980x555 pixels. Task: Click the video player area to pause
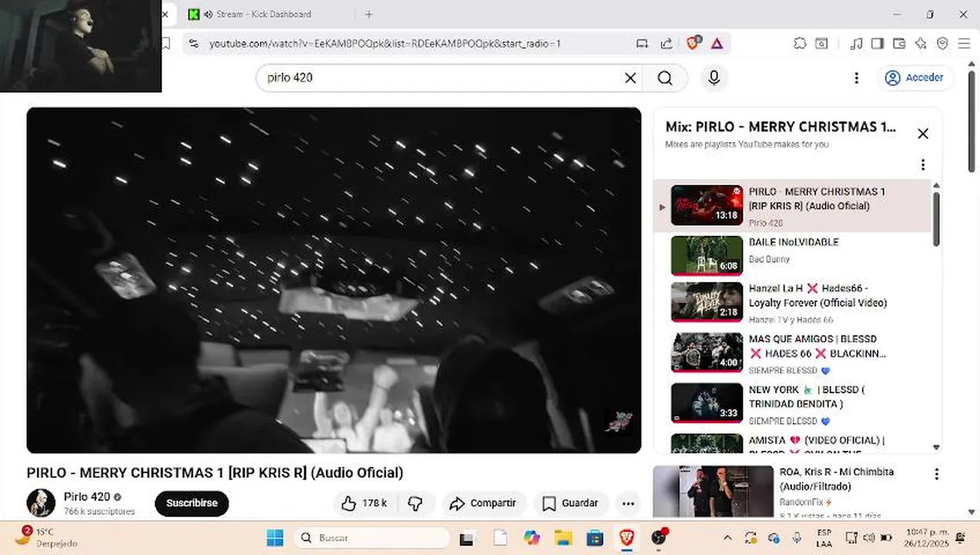[334, 280]
